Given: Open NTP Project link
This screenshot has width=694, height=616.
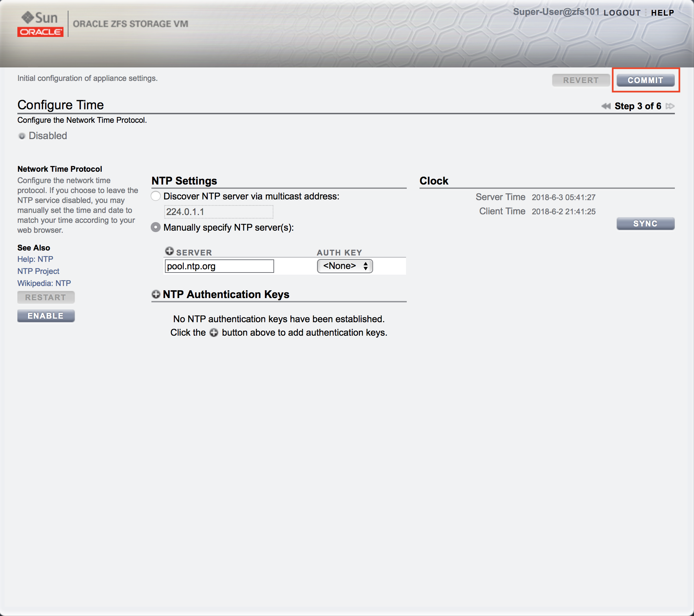Looking at the screenshot, I should click(38, 271).
